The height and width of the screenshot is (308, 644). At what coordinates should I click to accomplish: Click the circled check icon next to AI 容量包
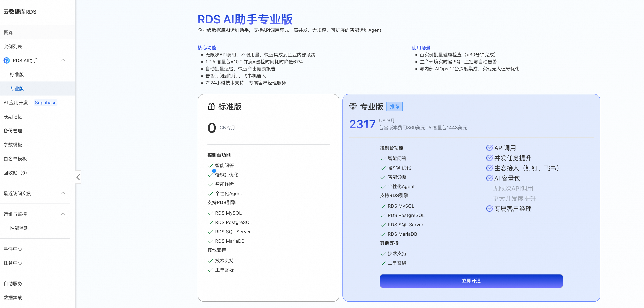[x=489, y=178]
